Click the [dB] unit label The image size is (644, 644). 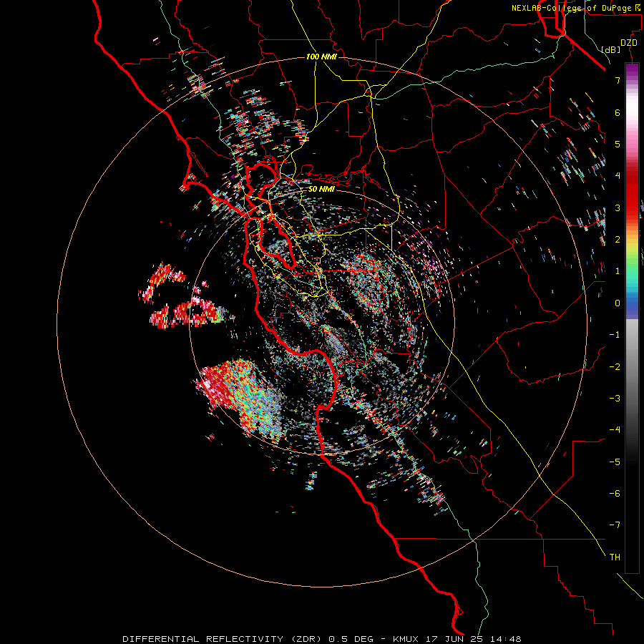[x=610, y=49]
